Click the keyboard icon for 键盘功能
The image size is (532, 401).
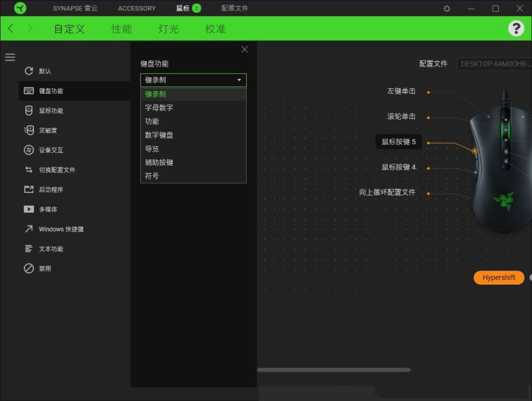(x=29, y=90)
